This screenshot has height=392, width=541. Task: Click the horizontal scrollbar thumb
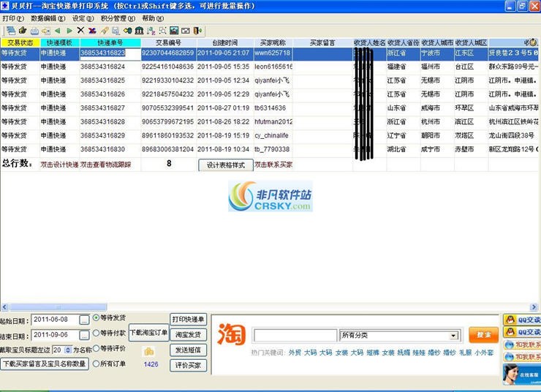click(x=58, y=306)
